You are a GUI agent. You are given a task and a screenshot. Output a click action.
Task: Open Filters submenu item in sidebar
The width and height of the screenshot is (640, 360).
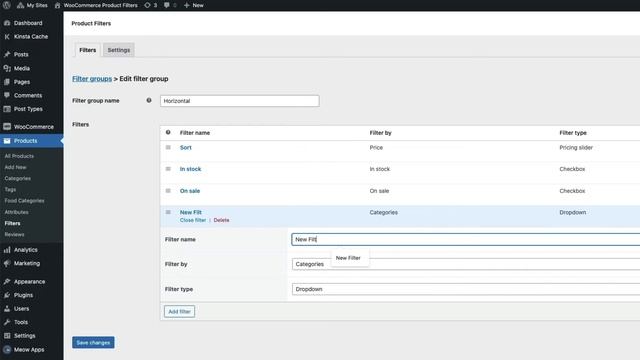coord(12,223)
